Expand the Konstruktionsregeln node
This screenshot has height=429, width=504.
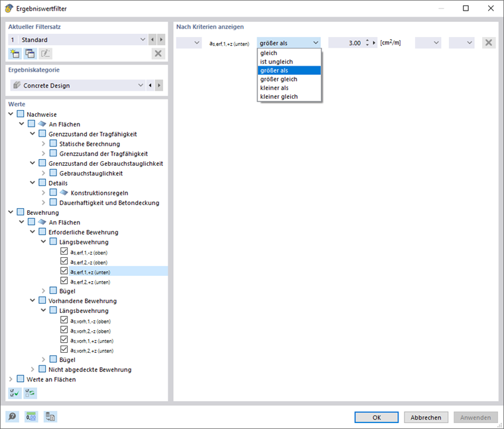(x=43, y=193)
